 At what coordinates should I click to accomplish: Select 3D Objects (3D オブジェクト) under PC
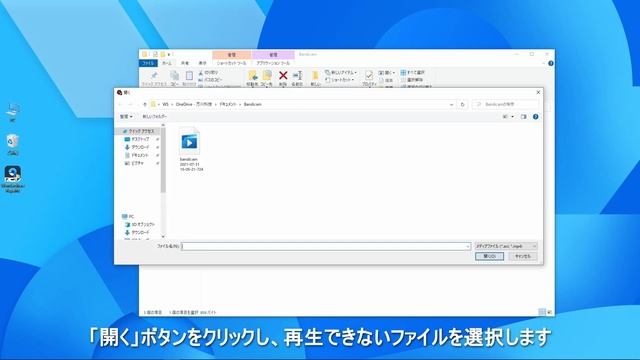[140, 224]
